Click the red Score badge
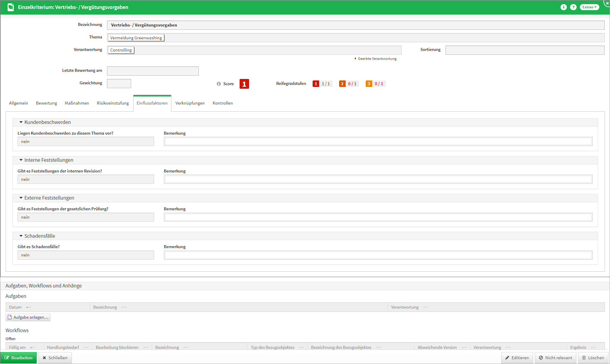The image size is (610, 364). tap(244, 84)
